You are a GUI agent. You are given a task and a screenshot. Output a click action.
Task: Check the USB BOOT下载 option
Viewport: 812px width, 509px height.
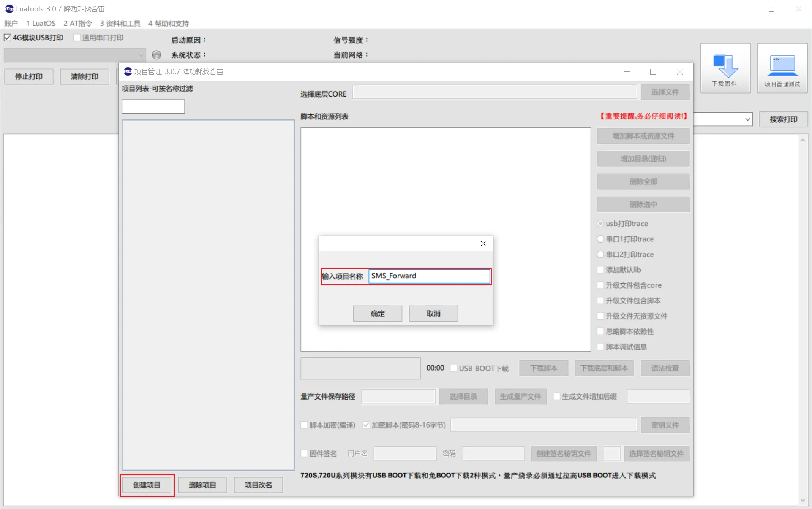pyautogui.click(x=453, y=368)
